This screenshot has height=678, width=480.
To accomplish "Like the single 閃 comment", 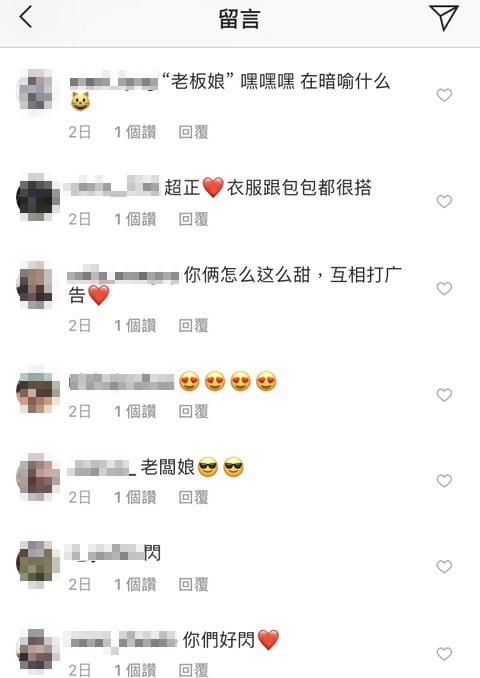I will tap(444, 567).
